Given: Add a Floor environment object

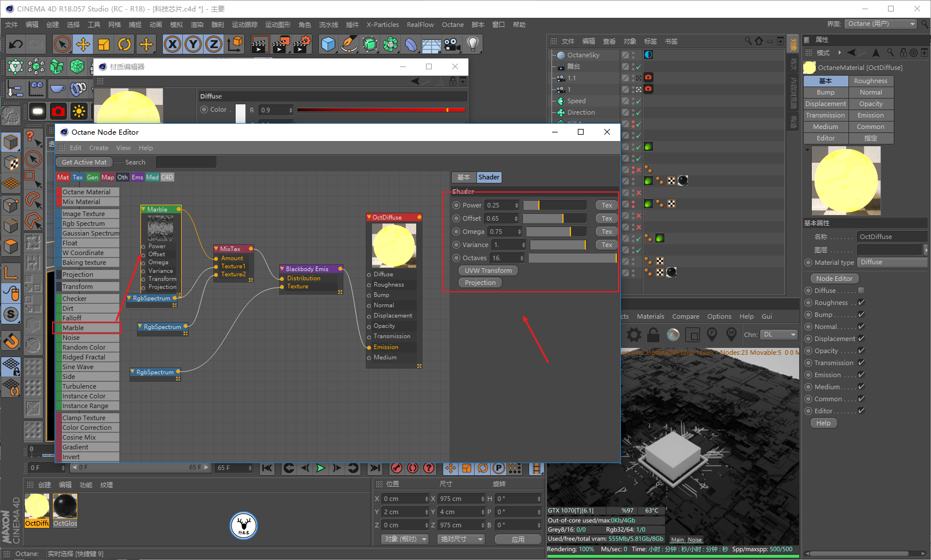Looking at the screenshot, I should [432, 44].
